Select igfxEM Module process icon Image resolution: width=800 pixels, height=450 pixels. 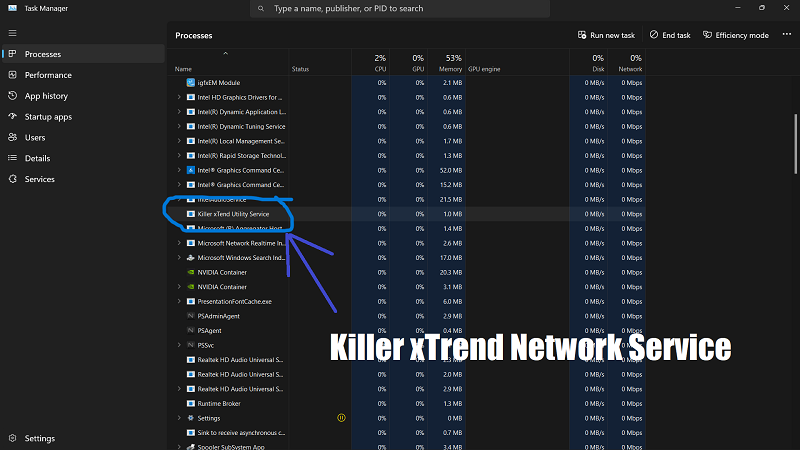pos(191,83)
